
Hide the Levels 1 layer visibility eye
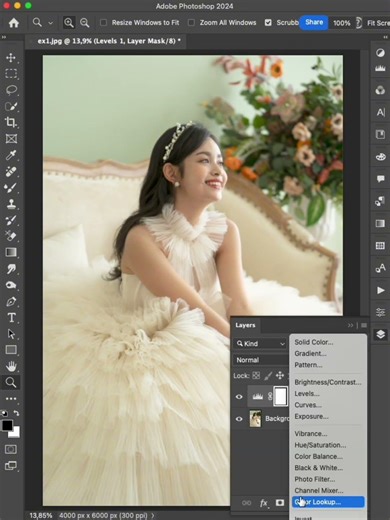pyautogui.click(x=239, y=397)
